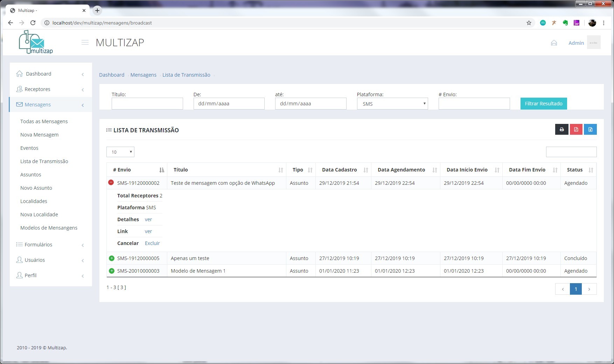Screen dimensions: 614x364
Task: Sort by # Envio column icon
Action: 161,170
